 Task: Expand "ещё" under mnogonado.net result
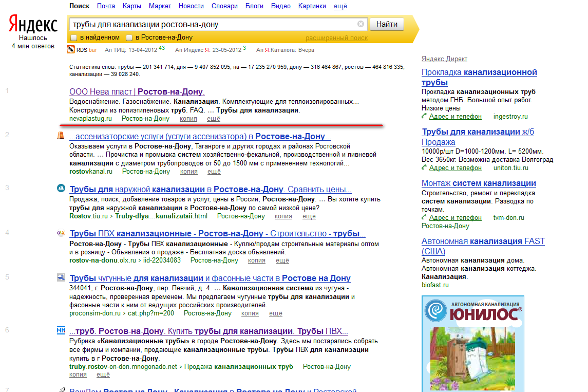[103, 375]
